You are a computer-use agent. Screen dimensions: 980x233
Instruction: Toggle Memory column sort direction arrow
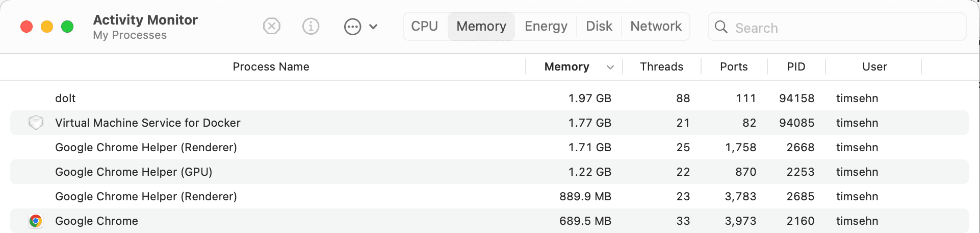610,67
